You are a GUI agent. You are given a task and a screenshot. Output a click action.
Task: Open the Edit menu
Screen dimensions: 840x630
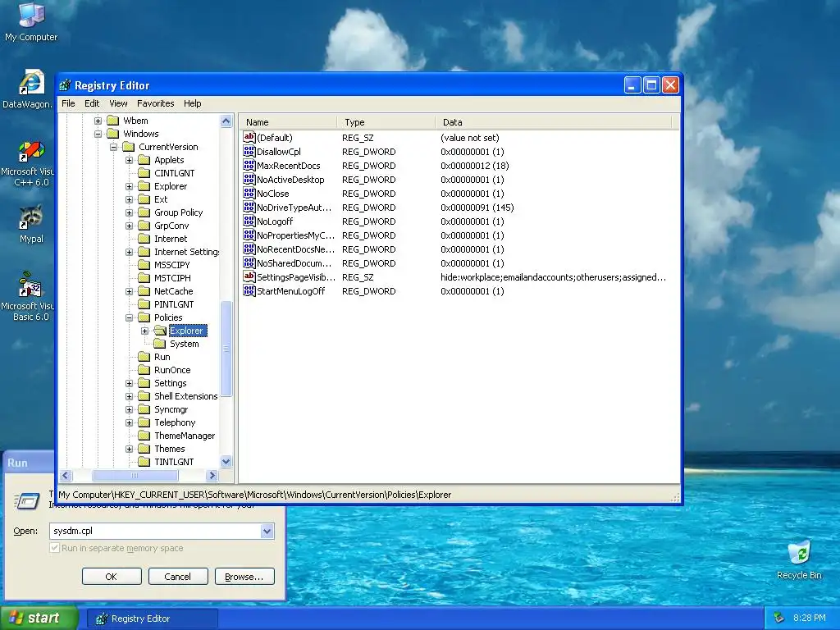(x=92, y=103)
